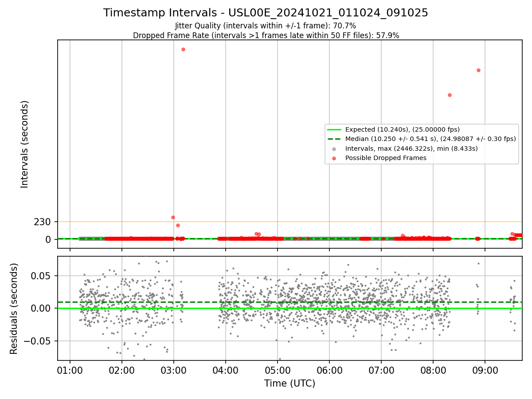Click the red point just above the 230 line near 03:00

173,217
